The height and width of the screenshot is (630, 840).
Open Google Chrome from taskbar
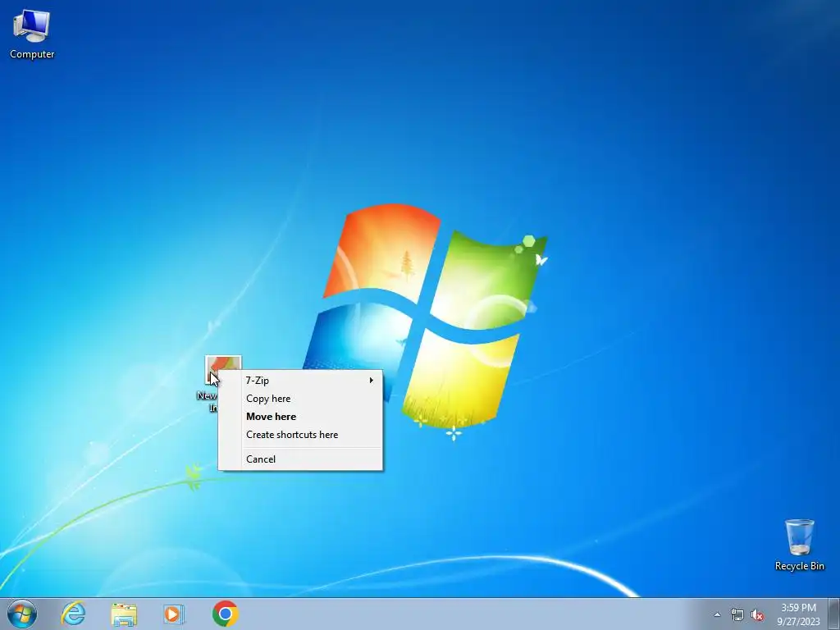[226, 614]
